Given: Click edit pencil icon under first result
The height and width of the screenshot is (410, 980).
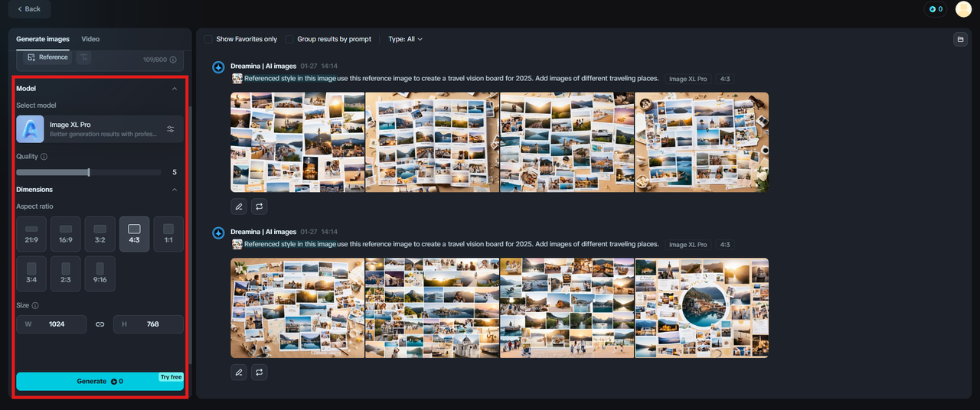Looking at the screenshot, I should tap(239, 207).
